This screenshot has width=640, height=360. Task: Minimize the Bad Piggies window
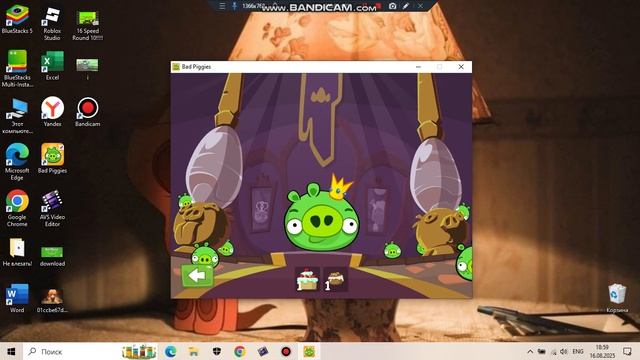pyautogui.click(x=418, y=67)
